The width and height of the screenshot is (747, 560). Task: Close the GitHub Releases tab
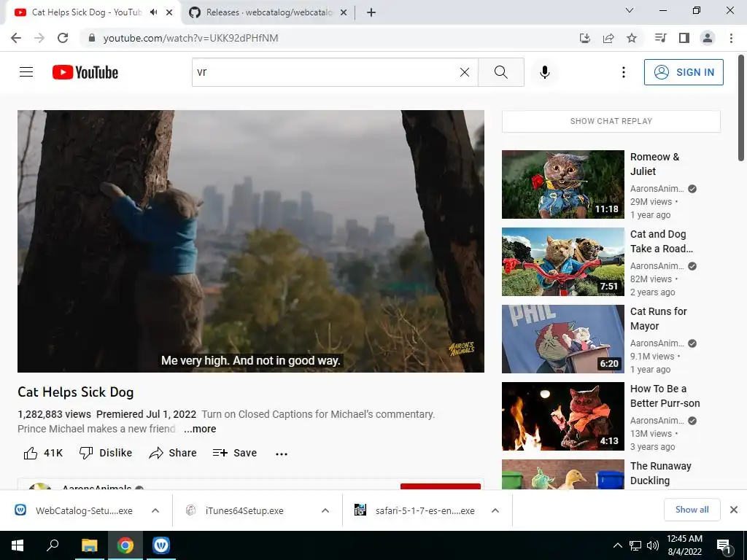344,12
